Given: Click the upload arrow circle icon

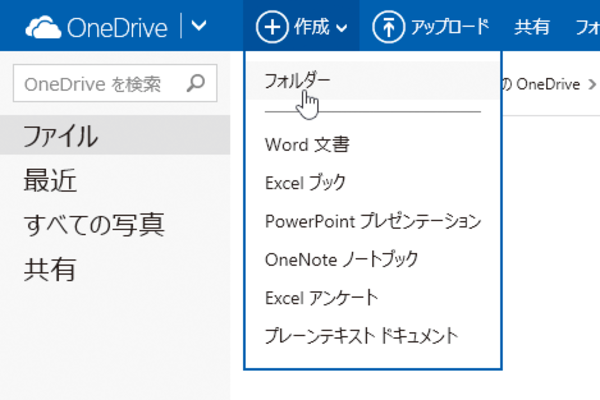Looking at the screenshot, I should point(388,27).
